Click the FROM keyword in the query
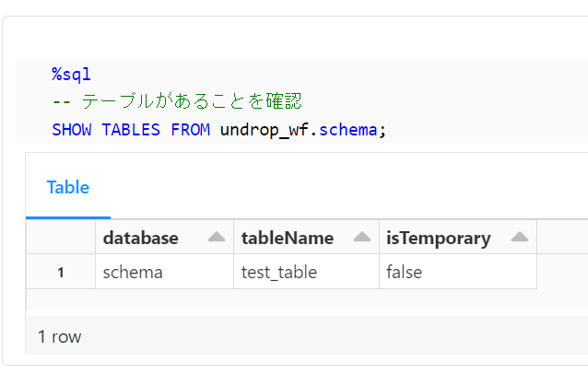Image resolution: width=588 pixels, height=374 pixels. point(191,129)
